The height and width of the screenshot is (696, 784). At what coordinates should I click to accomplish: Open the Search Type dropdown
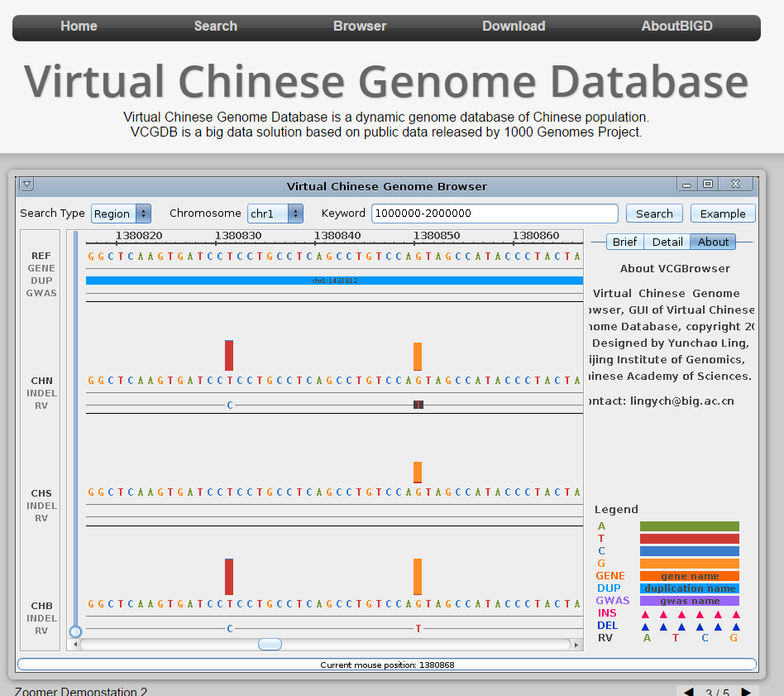(121, 214)
